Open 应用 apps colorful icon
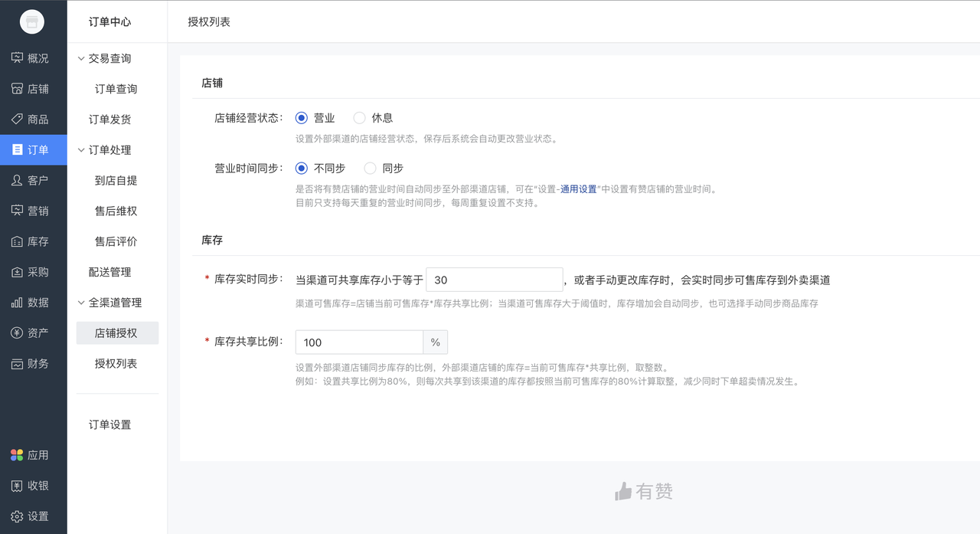Viewport: 980px width, 534px height. [x=17, y=455]
